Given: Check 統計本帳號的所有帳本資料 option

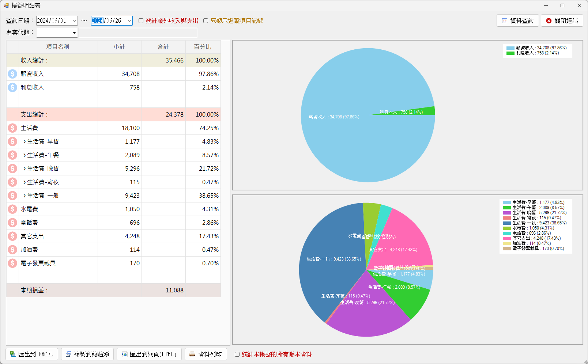Looking at the screenshot, I should 237,354.
